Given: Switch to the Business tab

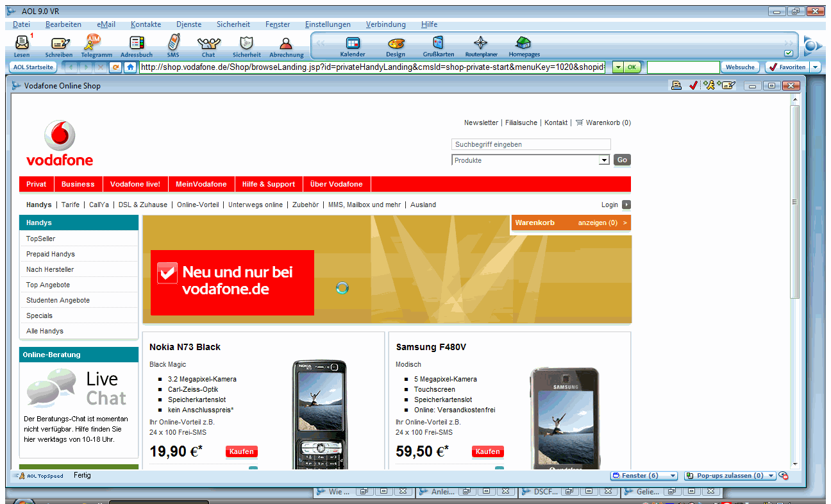Looking at the screenshot, I should click(x=78, y=184).
